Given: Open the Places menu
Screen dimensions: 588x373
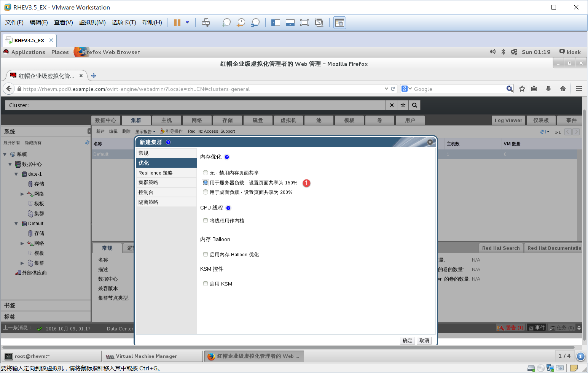Looking at the screenshot, I should tap(60, 52).
